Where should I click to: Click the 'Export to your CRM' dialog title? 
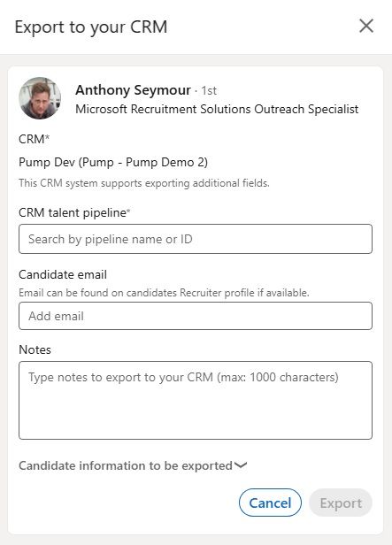point(91,27)
